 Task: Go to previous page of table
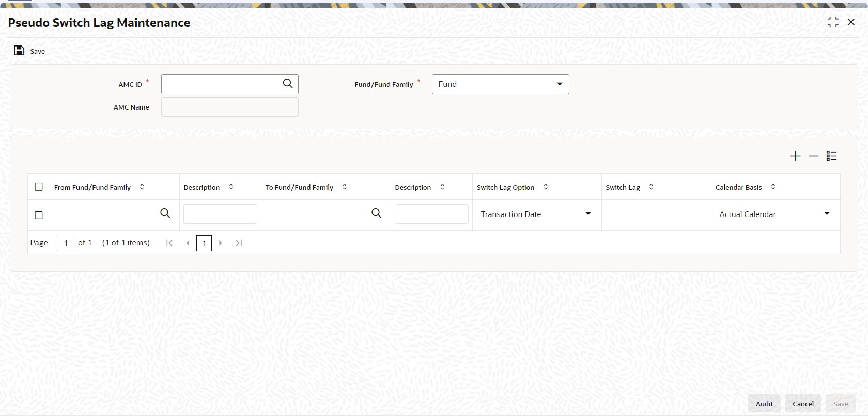tap(188, 243)
